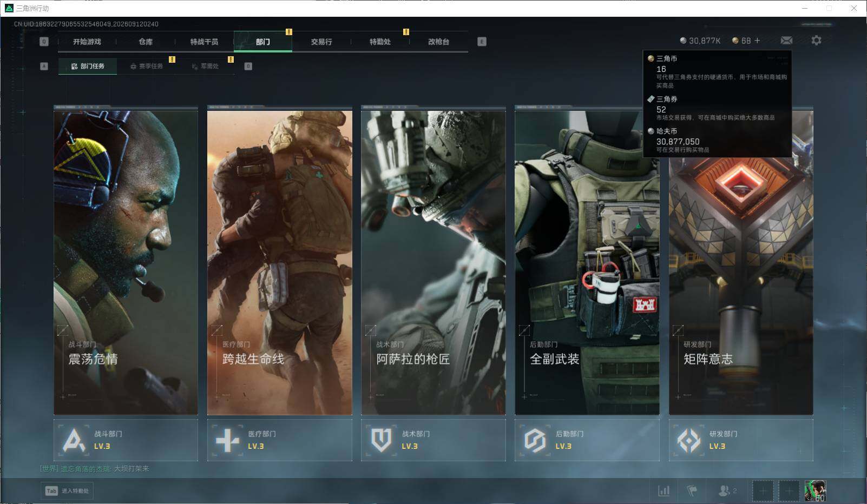Open the statistics bar chart icon
The image size is (867, 504).
[x=664, y=490]
